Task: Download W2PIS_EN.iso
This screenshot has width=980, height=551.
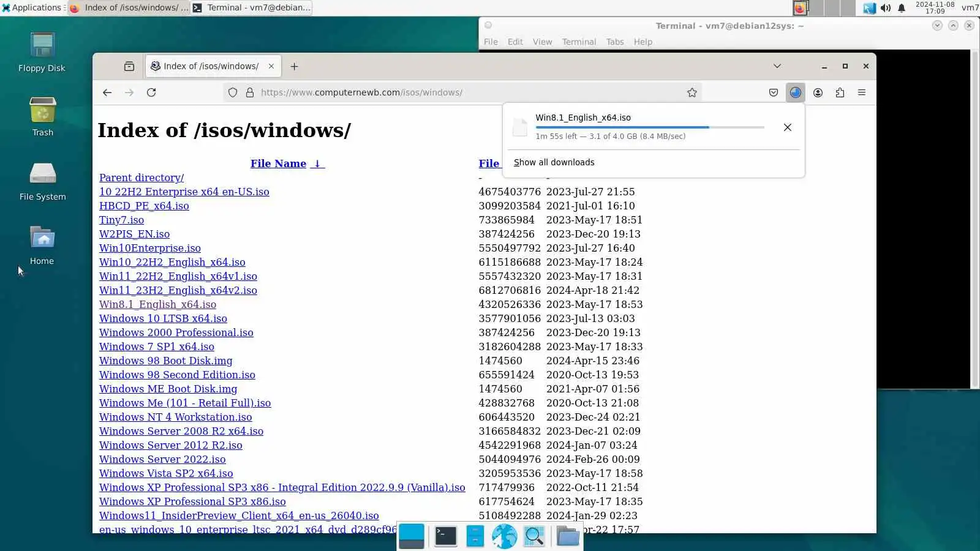Action: (x=135, y=234)
